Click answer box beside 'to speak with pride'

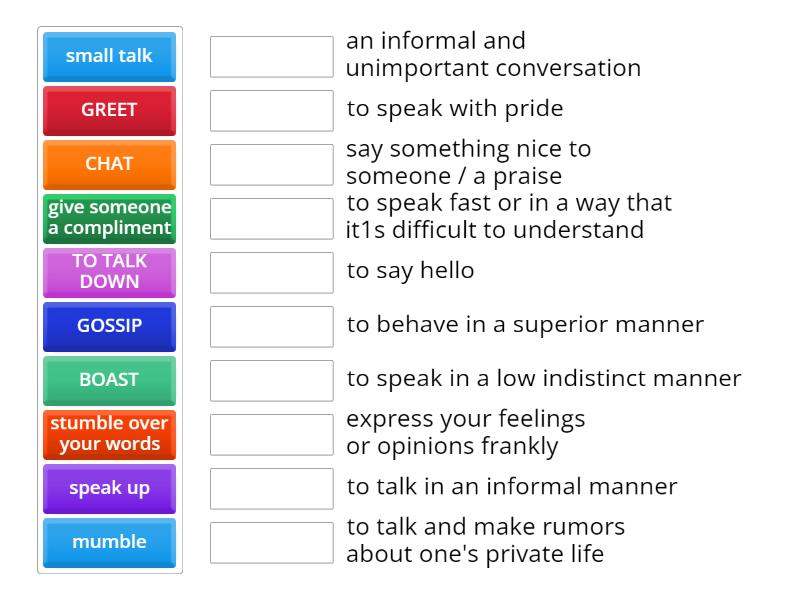click(271, 111)
